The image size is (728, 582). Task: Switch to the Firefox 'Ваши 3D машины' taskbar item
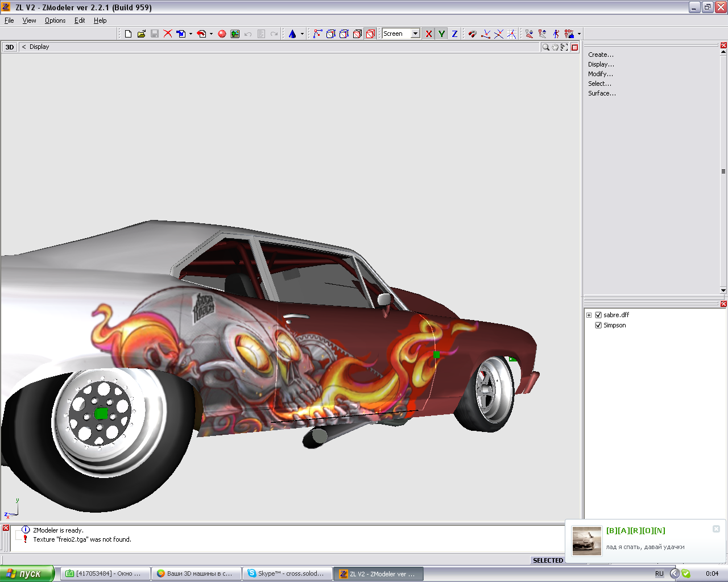pos(196,573)
